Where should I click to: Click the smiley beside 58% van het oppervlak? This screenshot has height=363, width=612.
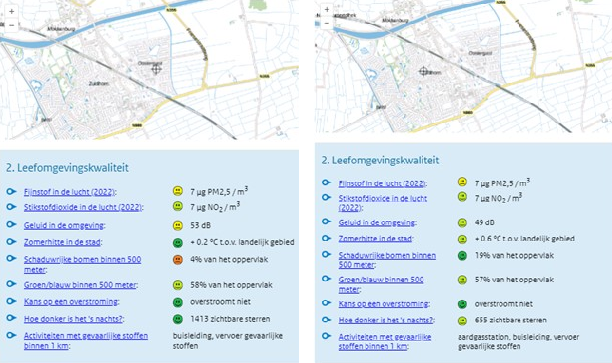[x=178, y=285]
